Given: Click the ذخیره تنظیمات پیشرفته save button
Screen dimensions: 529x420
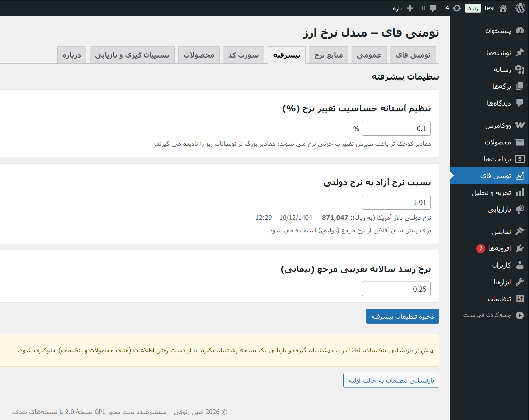Looking at the screenshot, I should pos(402,316).
